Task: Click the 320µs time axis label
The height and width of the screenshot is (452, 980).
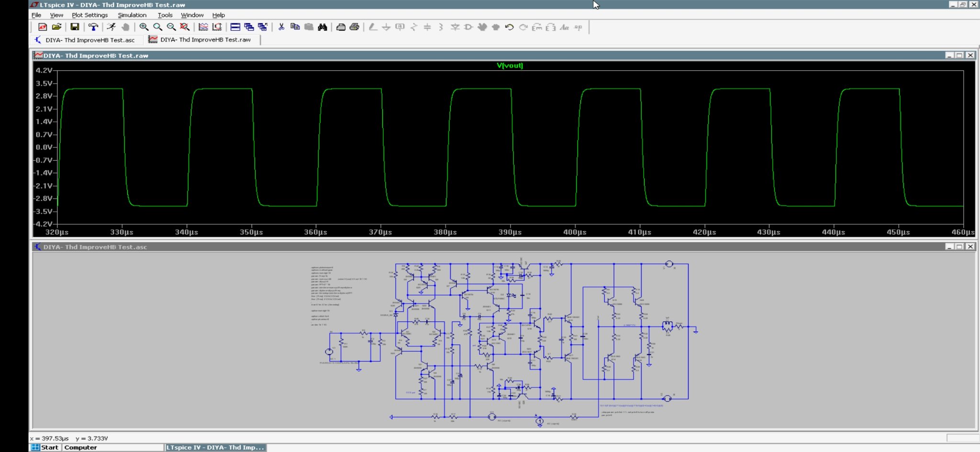Action: pos(57,232)
